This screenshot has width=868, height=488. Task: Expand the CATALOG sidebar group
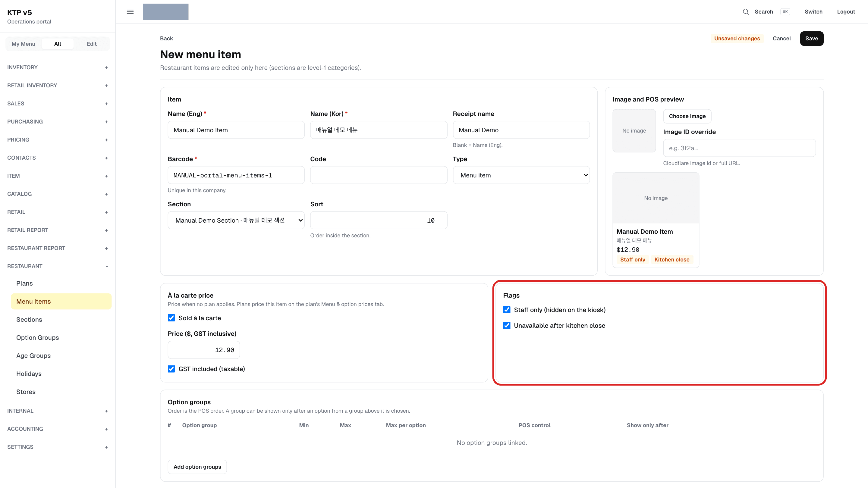coord(58,194)
